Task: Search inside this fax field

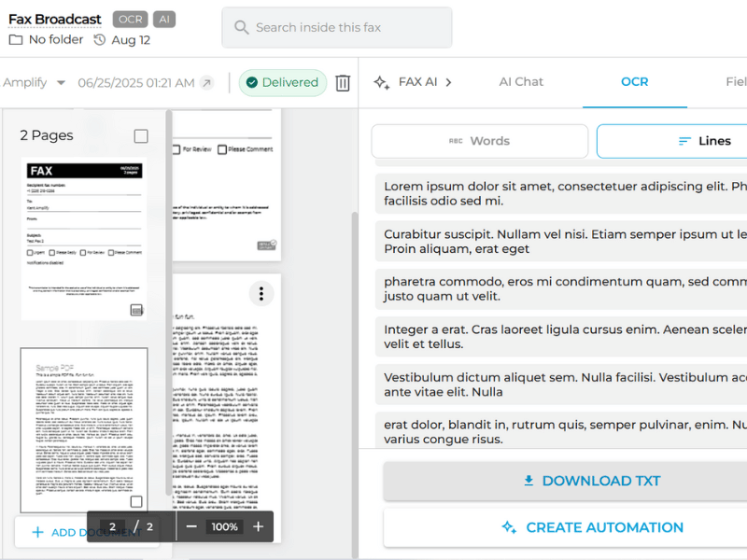Action: pos(337,28)
